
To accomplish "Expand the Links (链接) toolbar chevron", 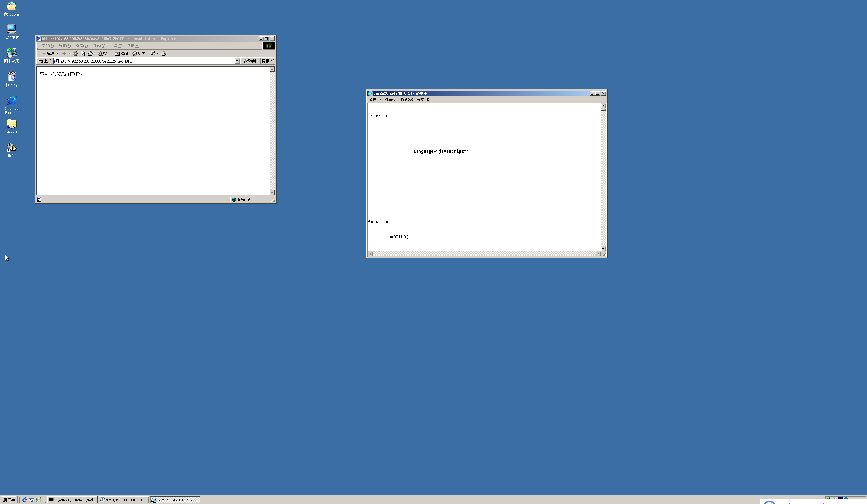I will (272, 60).
